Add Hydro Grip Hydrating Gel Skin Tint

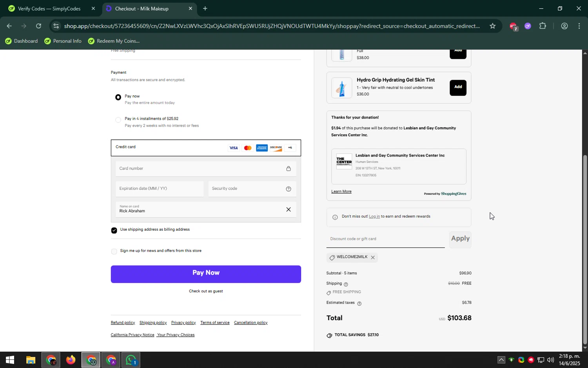pyautogui.click(x=458, y=87)
